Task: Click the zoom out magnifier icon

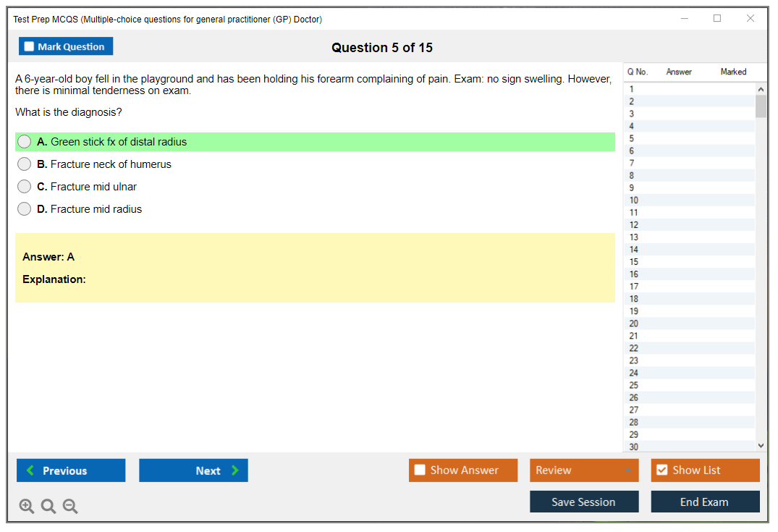Action: (x=70, y=507)
